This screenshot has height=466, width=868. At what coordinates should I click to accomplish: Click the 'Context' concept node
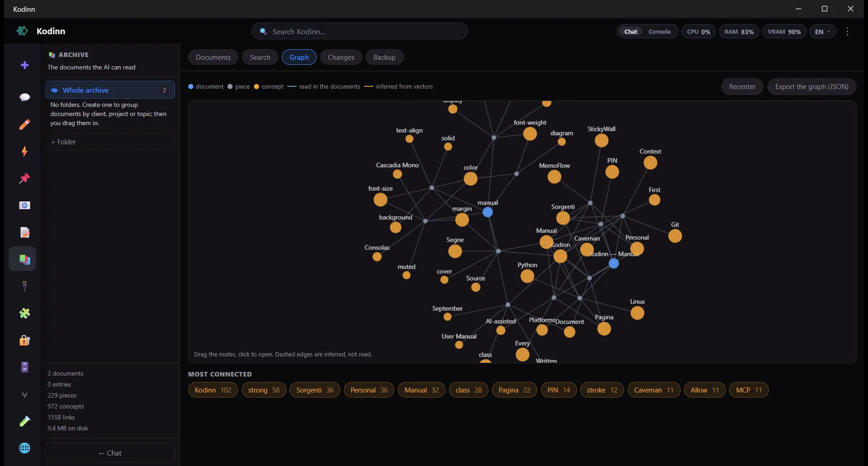(650, 163)
